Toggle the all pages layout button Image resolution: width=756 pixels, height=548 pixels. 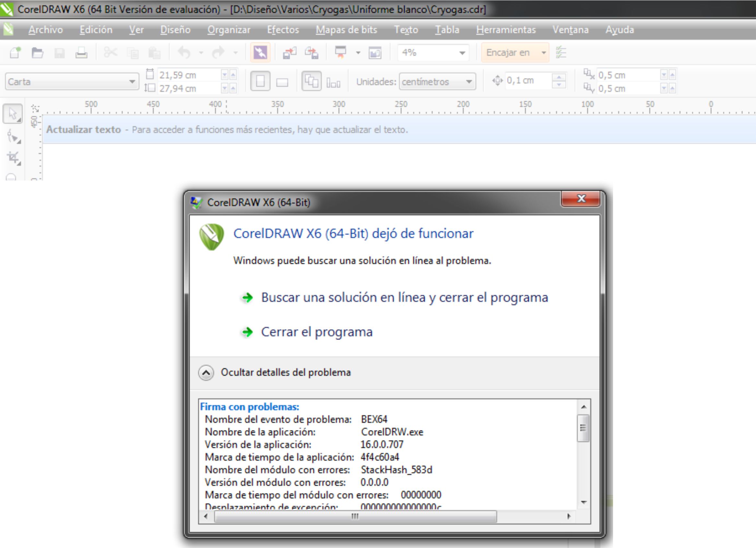tap(311, 81)
